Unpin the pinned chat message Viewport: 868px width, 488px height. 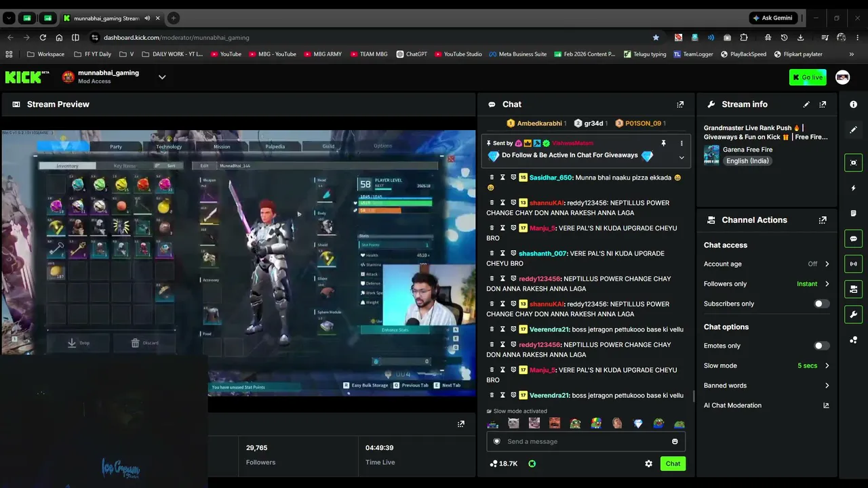pos(663,143)
